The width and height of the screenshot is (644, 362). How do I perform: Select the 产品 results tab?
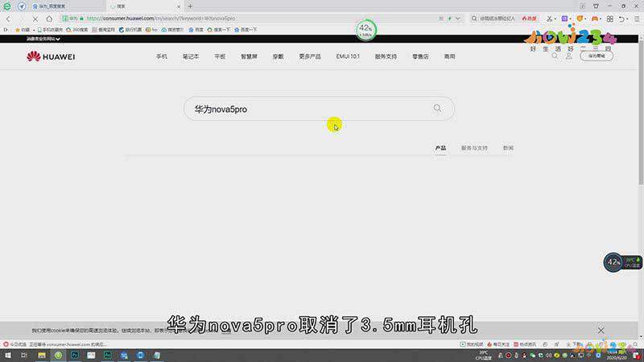point(440,148)
